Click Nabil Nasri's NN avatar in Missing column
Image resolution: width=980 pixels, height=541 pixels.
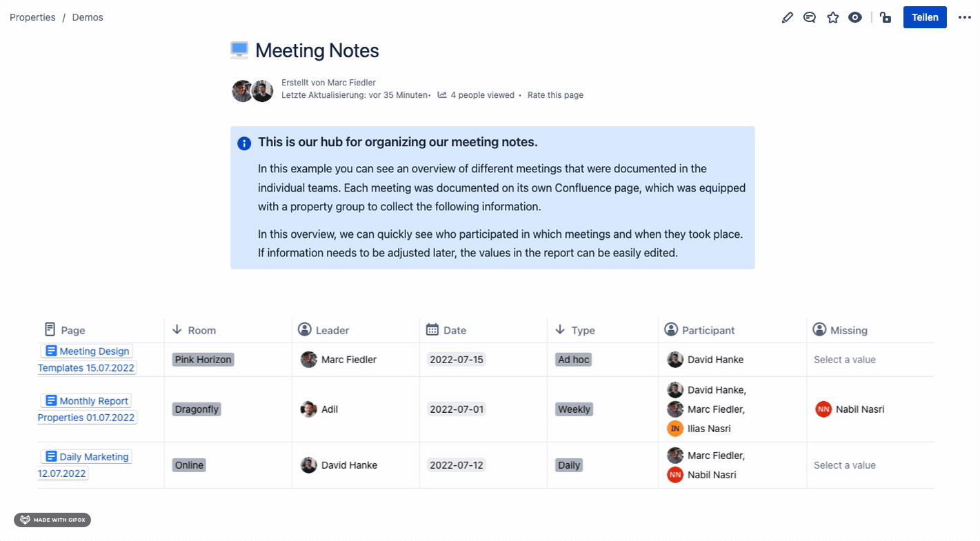(823, 409)
